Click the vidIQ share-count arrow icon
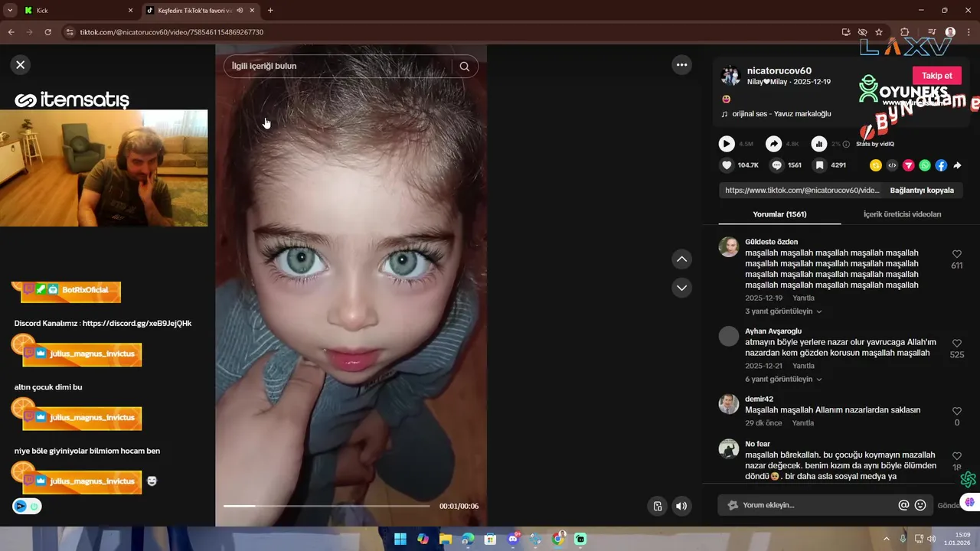 click(774, 144)
